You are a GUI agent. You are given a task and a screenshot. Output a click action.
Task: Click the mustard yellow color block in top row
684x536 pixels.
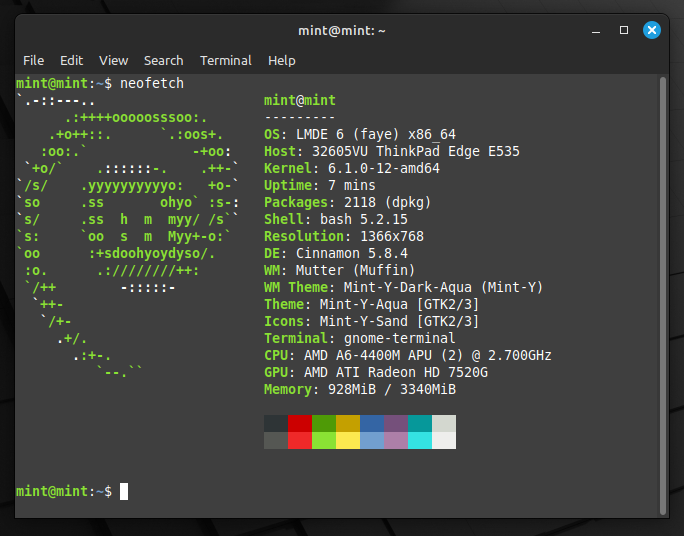tap(348, 423)
